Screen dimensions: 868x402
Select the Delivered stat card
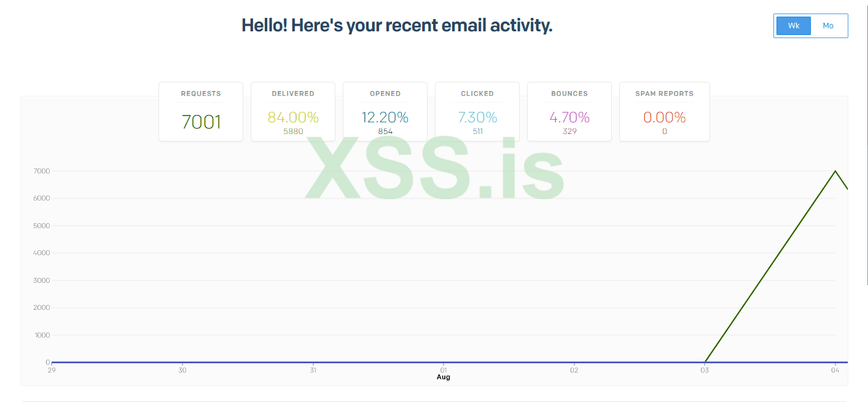point(293,111)
